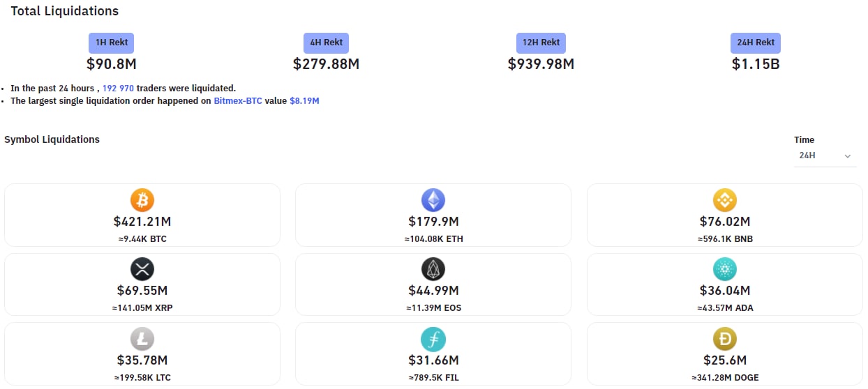Click the $36.04M ADA liquidation amount
This screenshot has height=389, width=868.
point(725,290)
